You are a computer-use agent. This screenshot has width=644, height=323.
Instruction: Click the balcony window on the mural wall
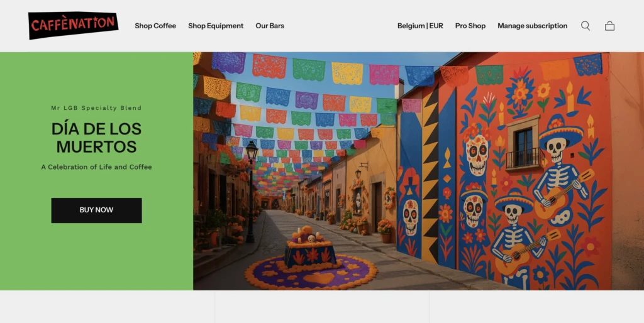point(523,143)
